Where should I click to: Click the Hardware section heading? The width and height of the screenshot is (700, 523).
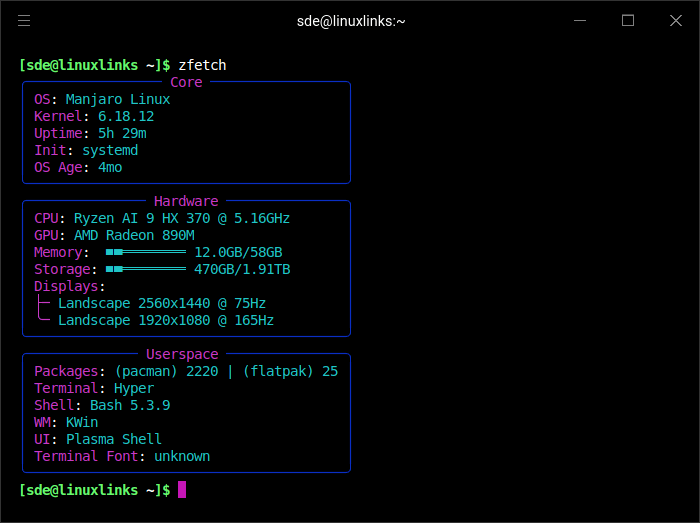click(186, 201)
